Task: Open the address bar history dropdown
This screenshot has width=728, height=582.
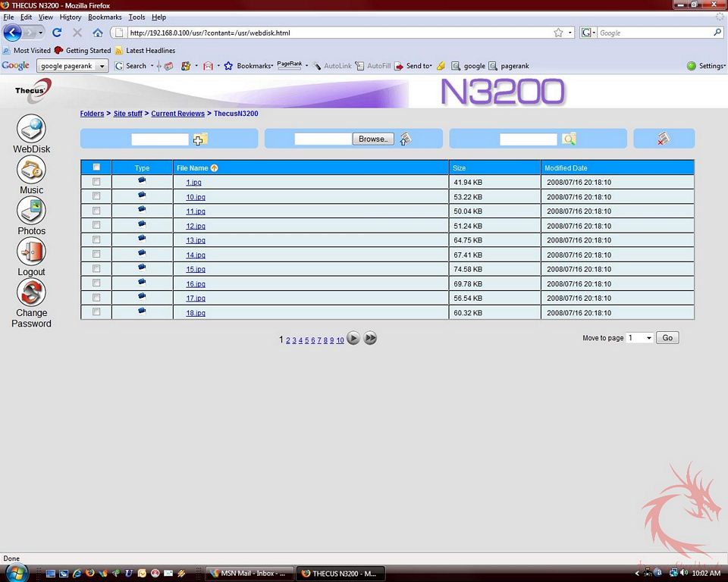Action: point(570,33)
